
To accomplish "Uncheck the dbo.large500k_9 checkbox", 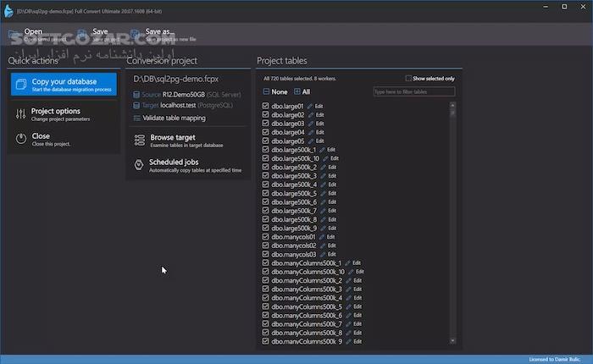I will [265, 228].
